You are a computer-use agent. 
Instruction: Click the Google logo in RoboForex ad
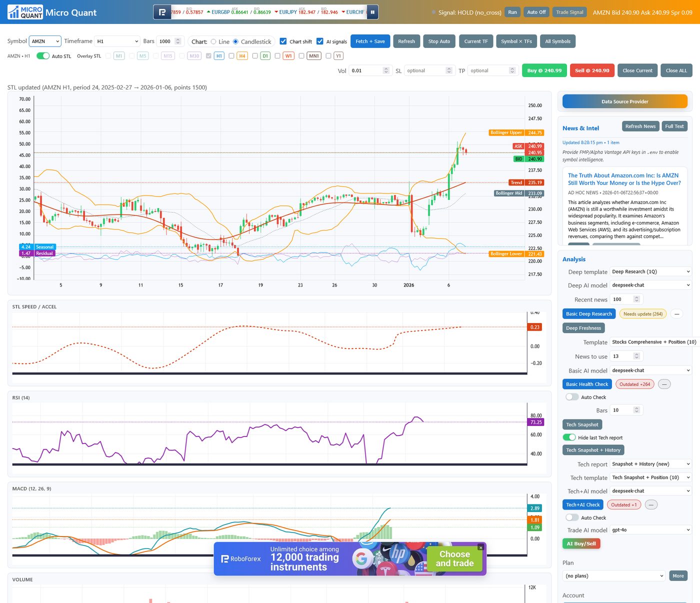tap(362, 558)
